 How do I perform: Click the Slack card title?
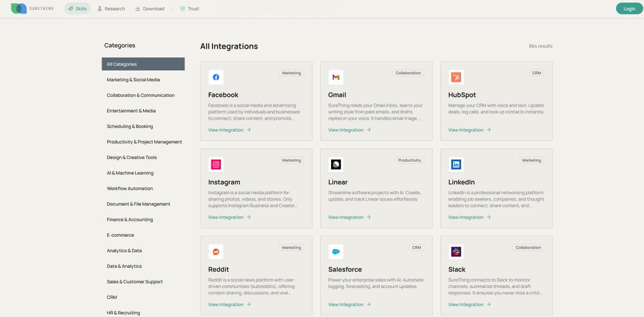pyautogui.click(x=457, y=269)
